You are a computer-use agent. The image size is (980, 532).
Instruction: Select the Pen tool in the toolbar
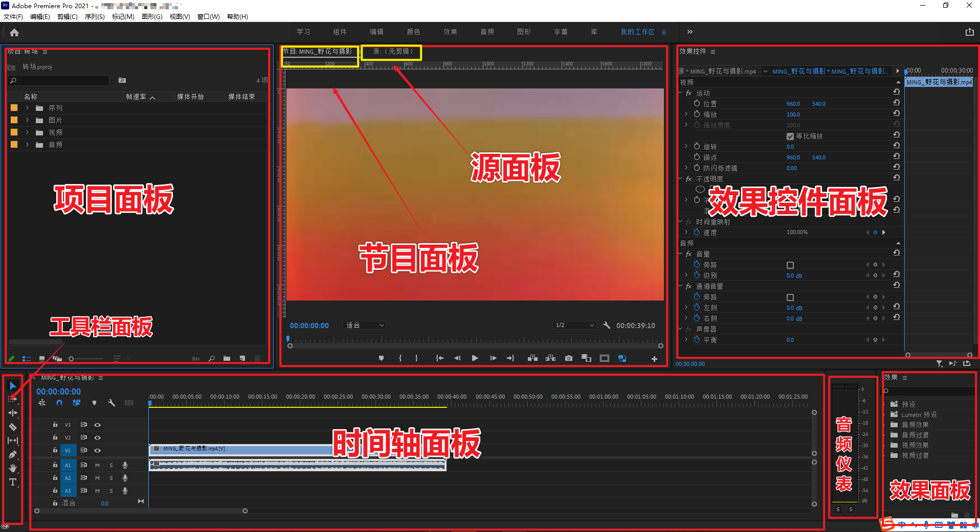coord(13,454)
